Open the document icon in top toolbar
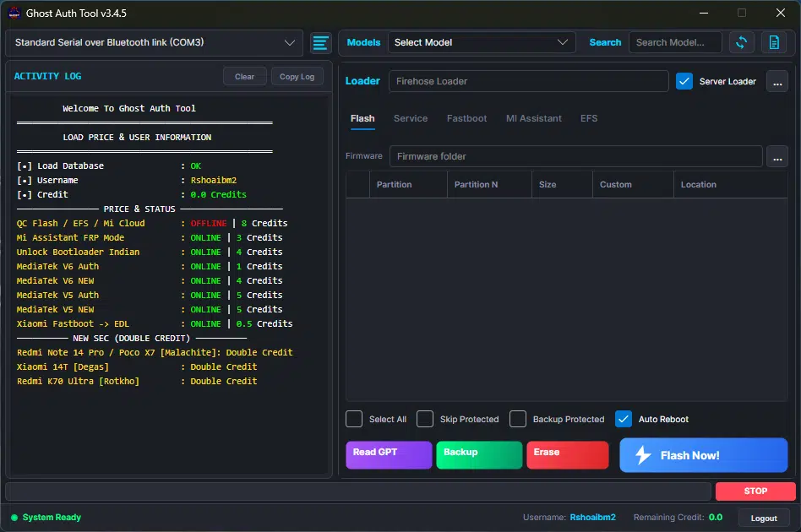The image size is (801, 532). pos(774,42)
